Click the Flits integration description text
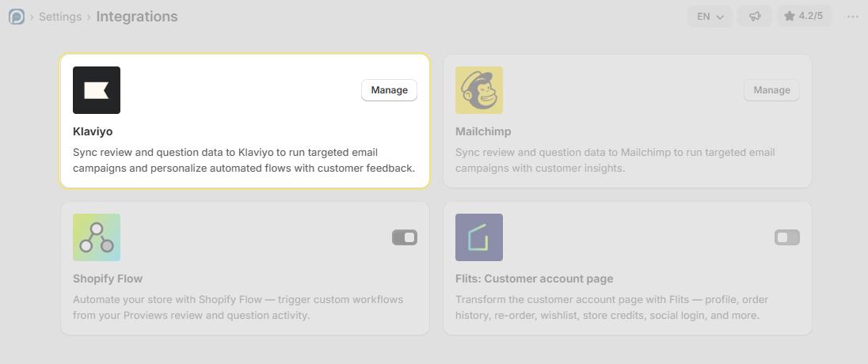Viewport: 868px width, 364px height. [x=611, y=308]
